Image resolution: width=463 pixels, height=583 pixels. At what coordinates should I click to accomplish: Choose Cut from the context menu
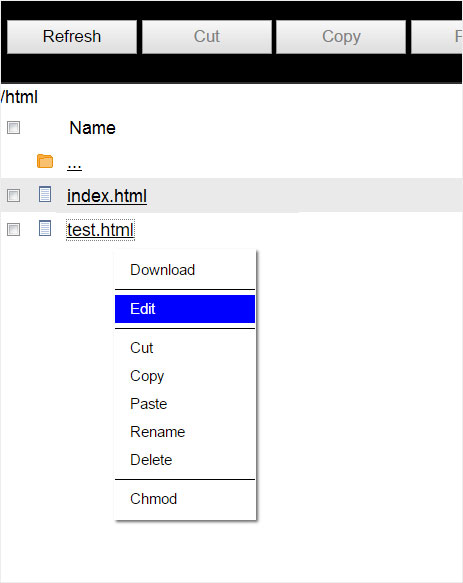pos(185,348)
